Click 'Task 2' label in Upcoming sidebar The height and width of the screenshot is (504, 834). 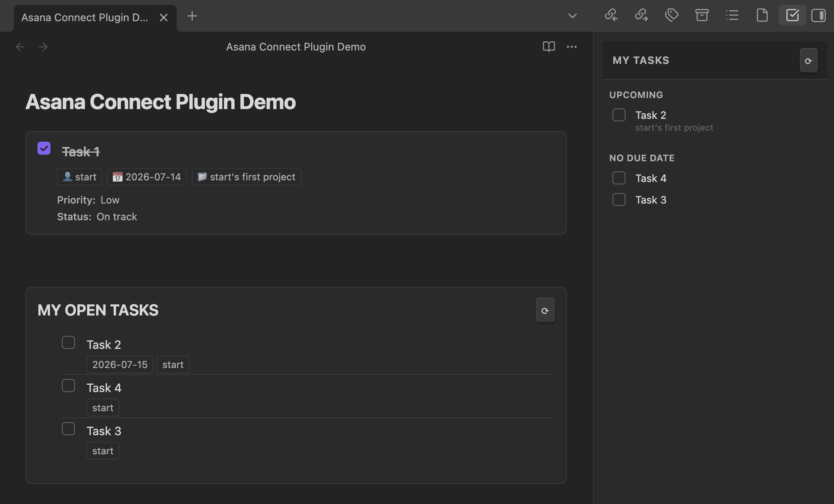(651, 115)
